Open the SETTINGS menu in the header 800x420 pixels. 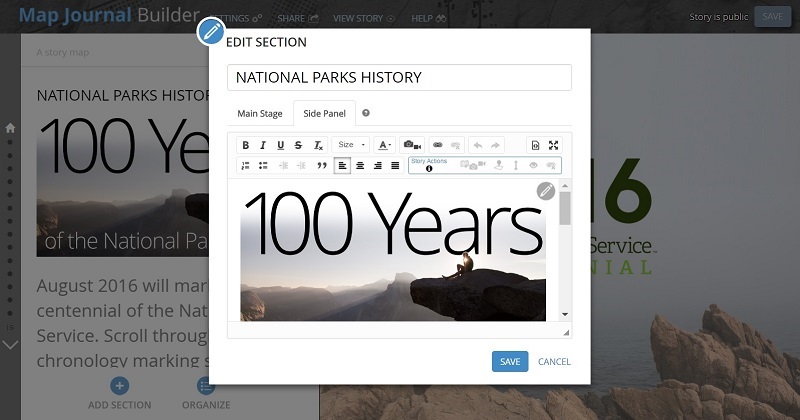pyautogui.click(x=237, y=18)
